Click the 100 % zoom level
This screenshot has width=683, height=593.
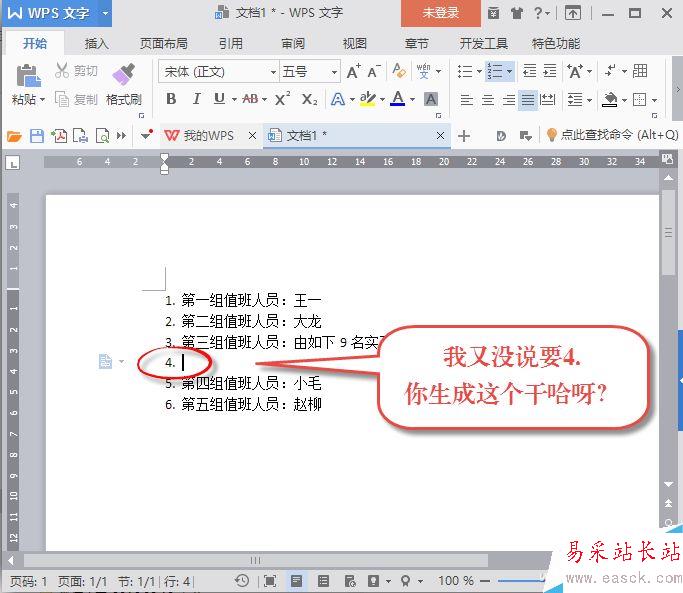456,581
